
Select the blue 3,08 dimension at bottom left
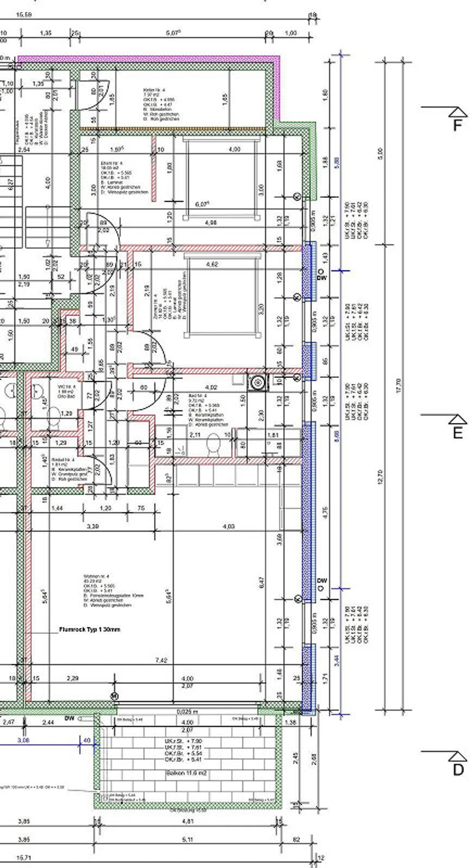click(23, 740)
